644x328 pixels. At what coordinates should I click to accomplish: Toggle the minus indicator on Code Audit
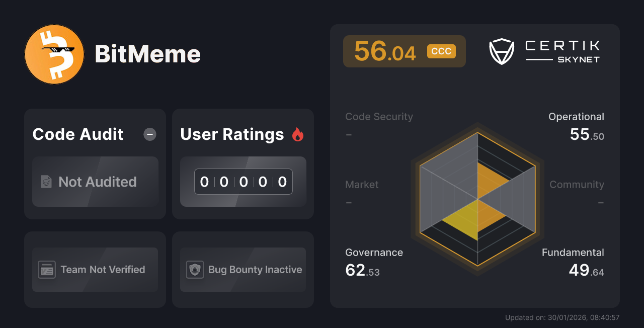click(x=149, y=134)
